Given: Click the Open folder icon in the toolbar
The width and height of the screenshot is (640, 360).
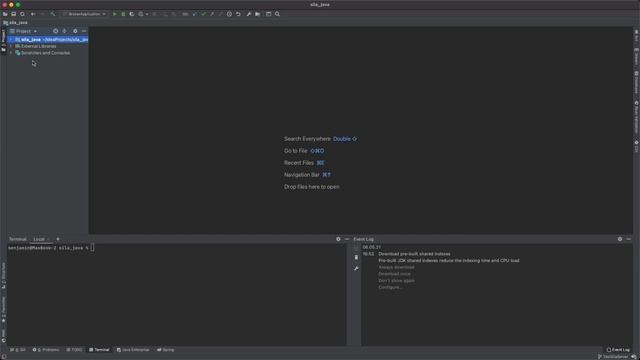Looking at the screenshot, I should pyautogui.click(x=5, y=14).
